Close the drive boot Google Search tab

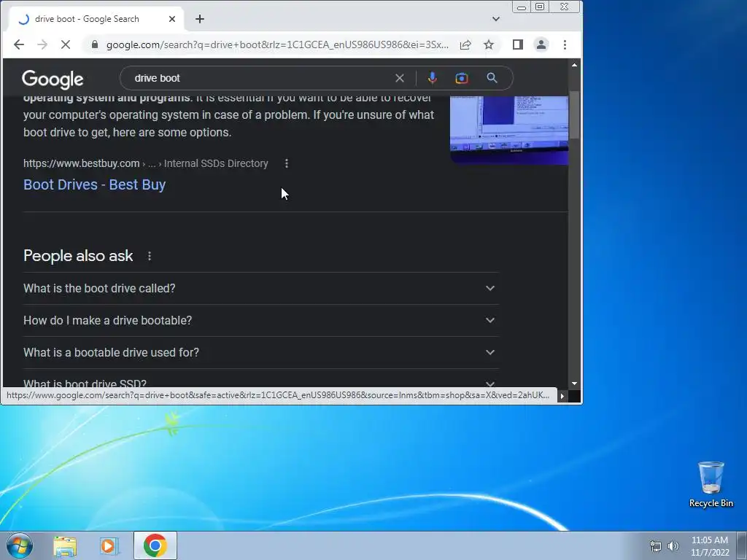[172, 19]
